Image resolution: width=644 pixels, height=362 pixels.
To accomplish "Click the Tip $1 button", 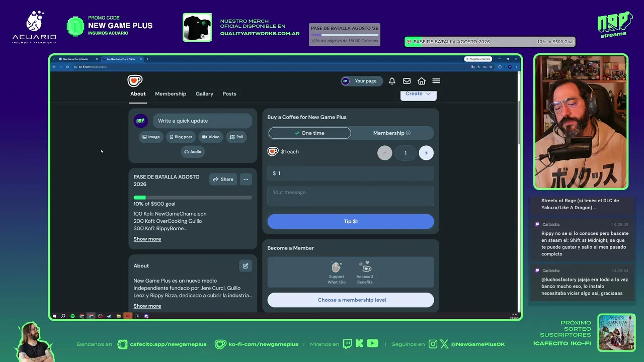I will [351, 222].
